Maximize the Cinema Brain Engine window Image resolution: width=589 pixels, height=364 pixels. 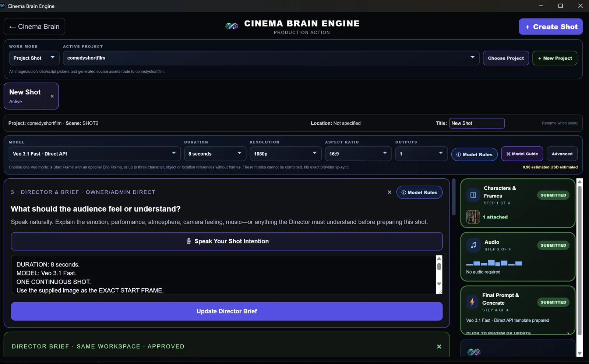(x=560, y=6)
